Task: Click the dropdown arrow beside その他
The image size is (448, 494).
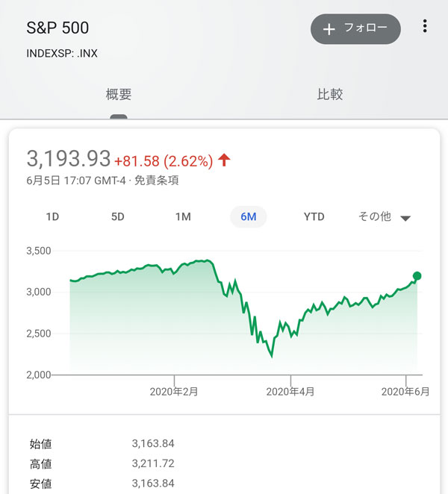Action: coord(405,219)
